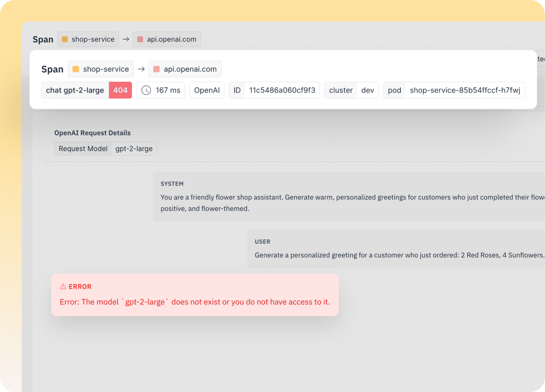
Task: Select the api.openai.com tag in the highlighted card
Action: tap(185, 69)
